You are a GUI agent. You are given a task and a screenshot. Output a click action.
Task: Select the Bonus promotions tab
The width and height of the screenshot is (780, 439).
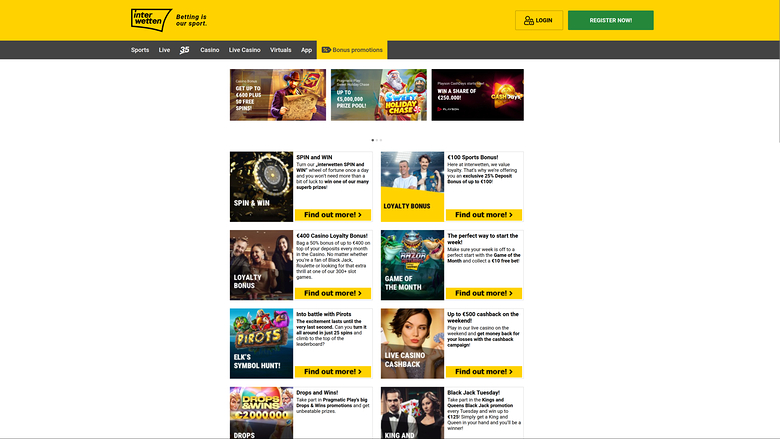352,50
